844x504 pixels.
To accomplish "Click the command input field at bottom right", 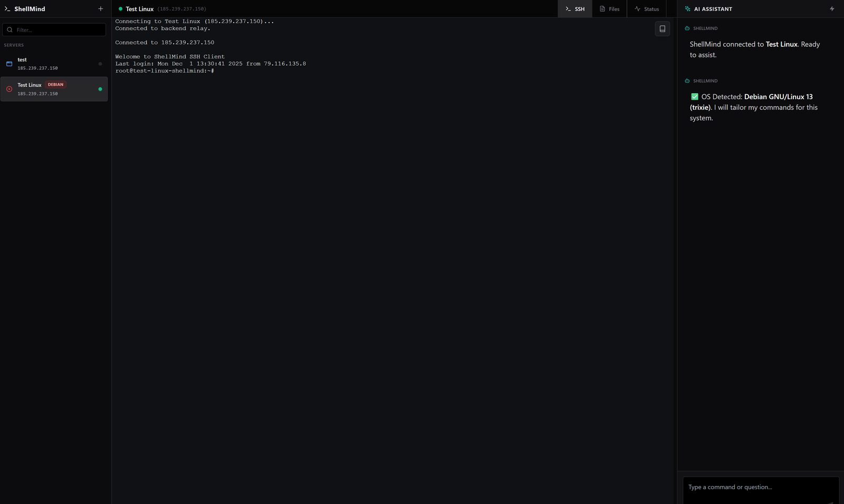I will [x=760, y=487].
